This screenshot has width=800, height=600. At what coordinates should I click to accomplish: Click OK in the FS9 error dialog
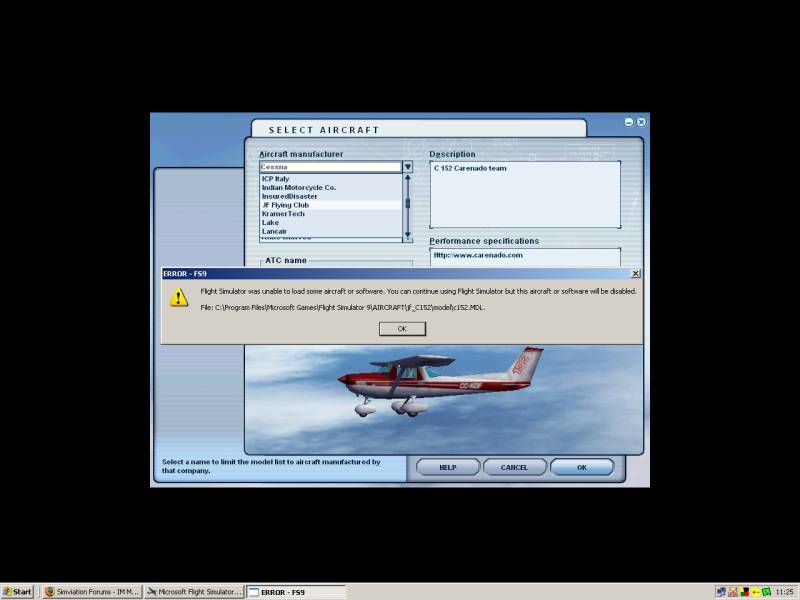[x=402, y=328]
